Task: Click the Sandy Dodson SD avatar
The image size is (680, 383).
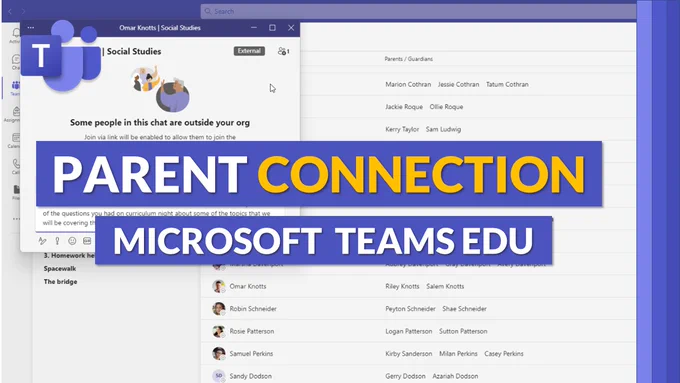Action: (x=218, y=376)
